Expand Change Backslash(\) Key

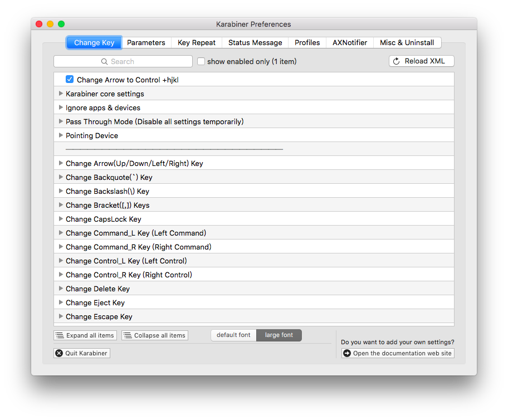61,191
